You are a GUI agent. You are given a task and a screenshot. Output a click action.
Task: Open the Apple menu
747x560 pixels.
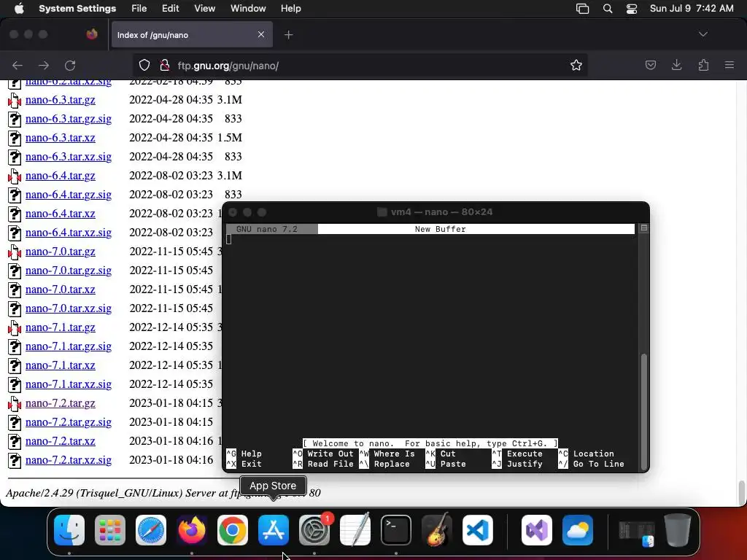click(19, 9)
